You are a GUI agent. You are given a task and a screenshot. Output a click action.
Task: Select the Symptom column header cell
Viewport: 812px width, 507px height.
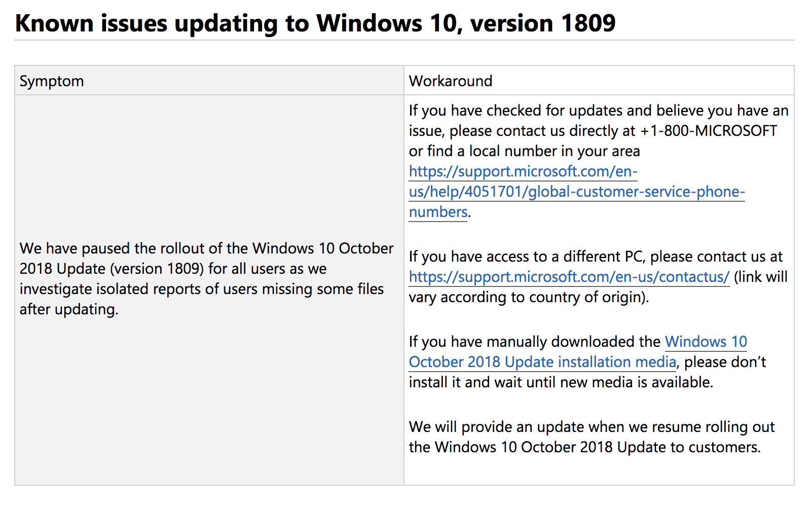click(x=209, y=81)
